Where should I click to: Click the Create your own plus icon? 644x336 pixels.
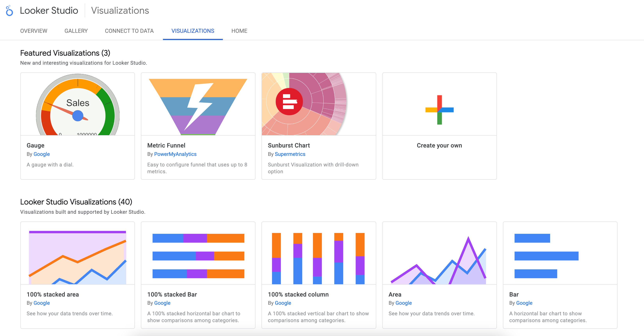[439, 110]
